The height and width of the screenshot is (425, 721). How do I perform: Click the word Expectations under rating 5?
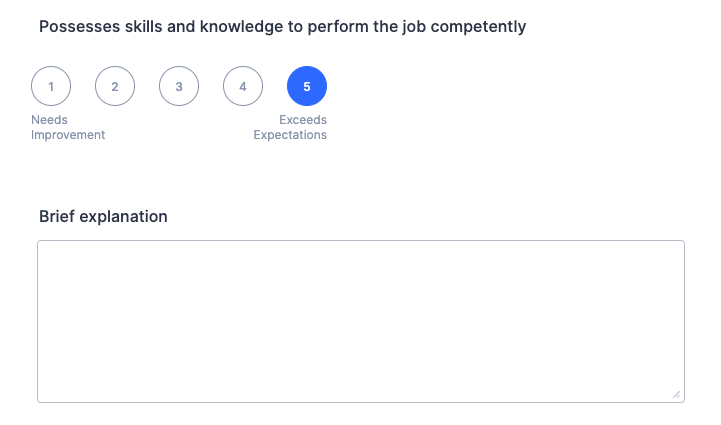tap(290, 135)
